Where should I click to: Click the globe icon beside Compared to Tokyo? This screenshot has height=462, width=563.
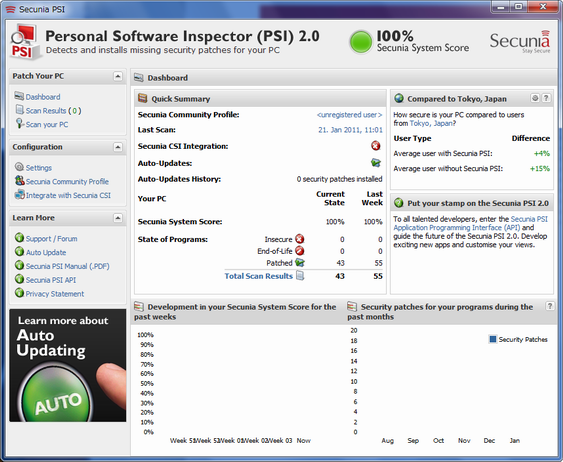399,98
